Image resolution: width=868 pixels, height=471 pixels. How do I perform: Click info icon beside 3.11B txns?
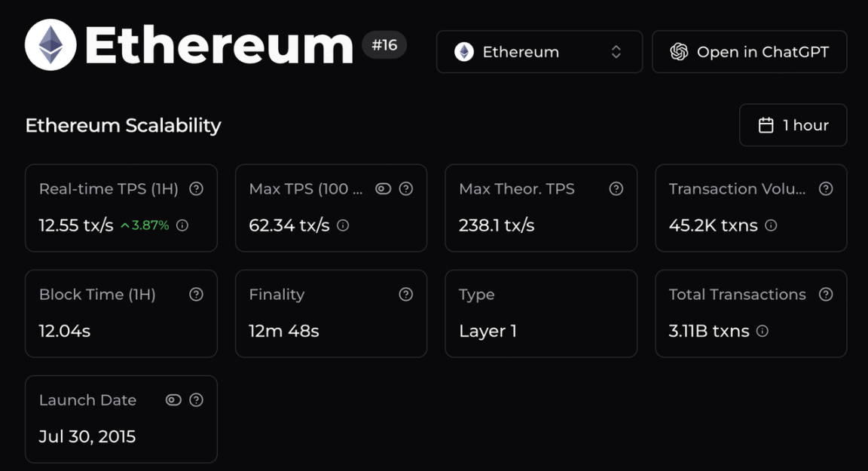point(763,331)
